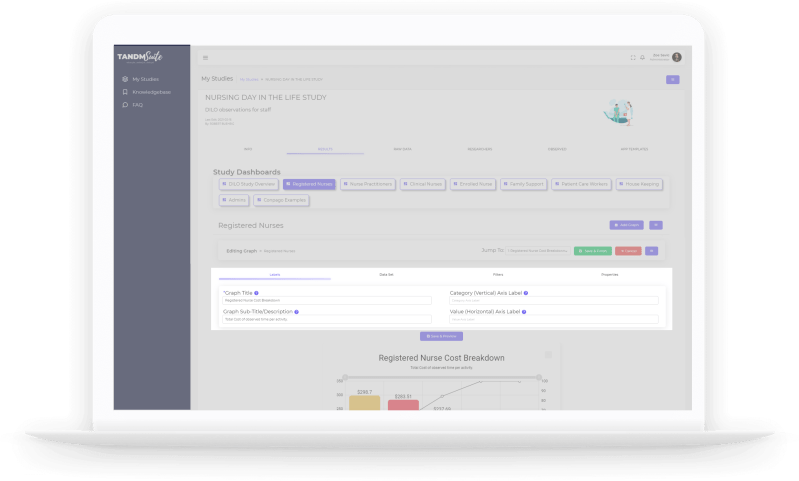Click the left handle of the chart range slider
This screenshot has width=799, height=481.
pyautogui.click(x=345, y=378)
